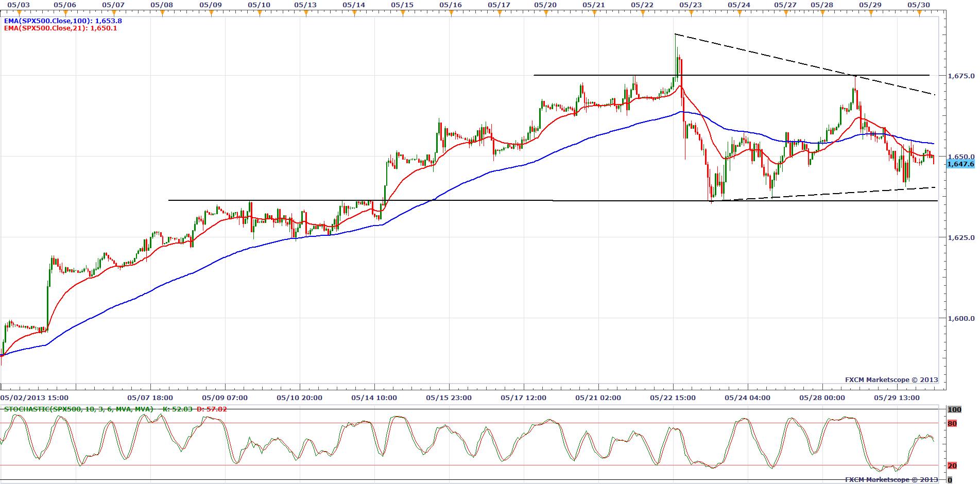This screenshot has width=980, height=484.
Task: Click the 05/02/2013 15:00 time axis label
Action: coord(35,398)
